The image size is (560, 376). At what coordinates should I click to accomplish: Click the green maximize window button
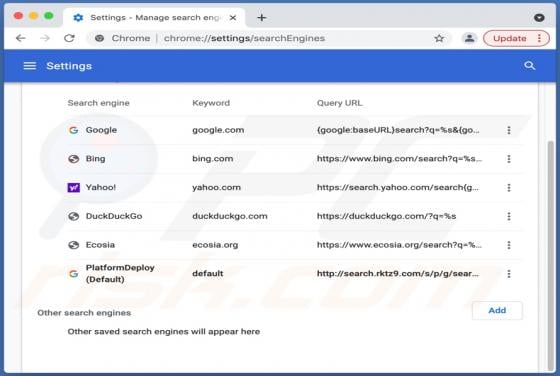(x=49, y=16)
